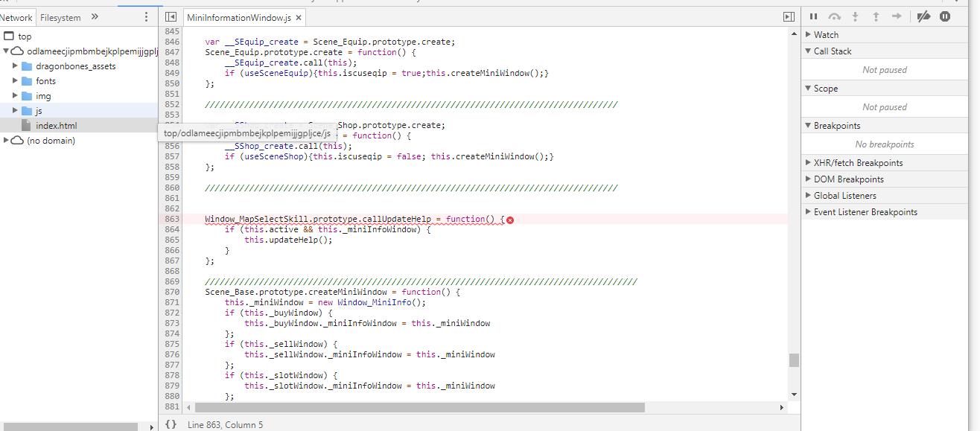
Task: Click the Step out of function icon
Action: coord(876,16)
